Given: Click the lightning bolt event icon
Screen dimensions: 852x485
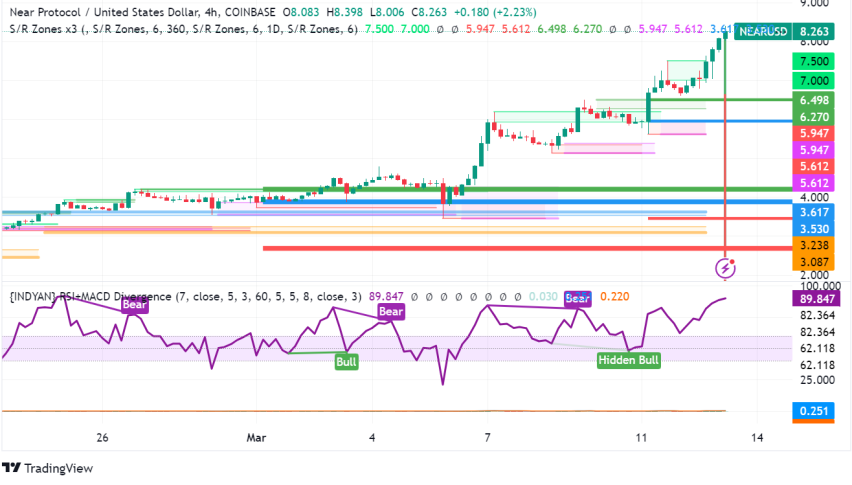Looking at the screenshot, I should 727,267.
